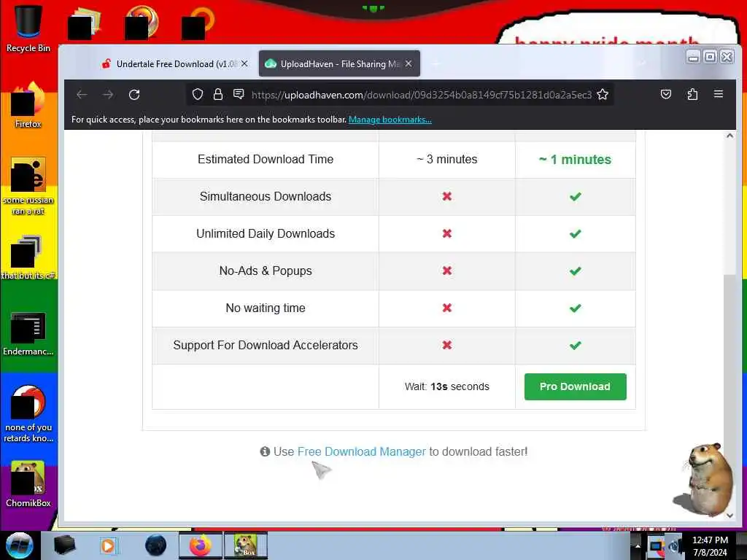Close the Undertale Free Download tab
This screenshot has height=560, width=747.
pos(244,63)
